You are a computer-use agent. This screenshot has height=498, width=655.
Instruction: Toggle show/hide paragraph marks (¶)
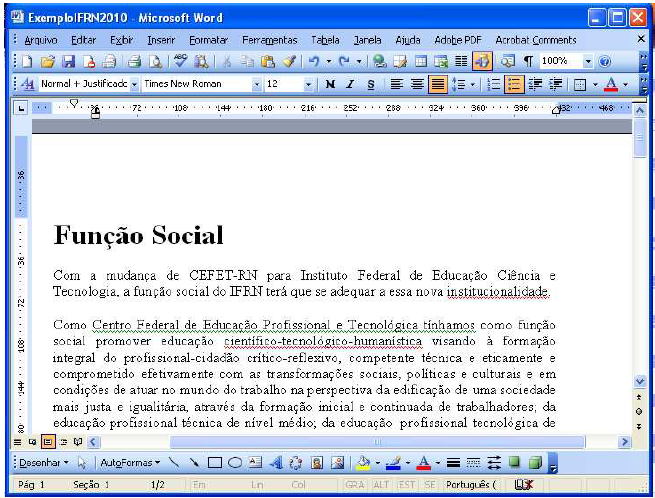tap(528, 62)
